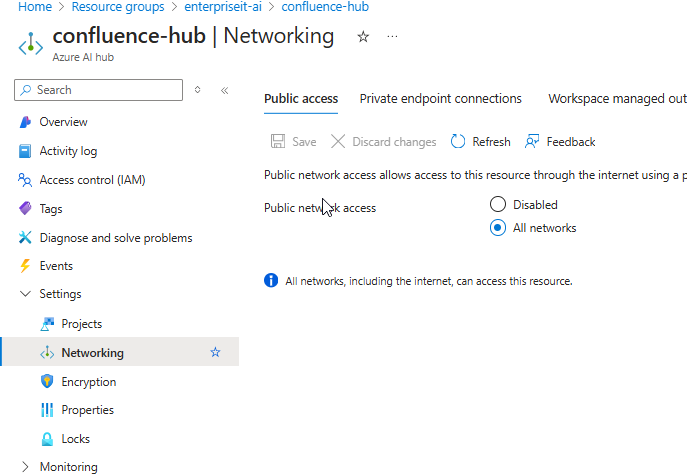
Task: Open Private endpoint connections tab
Action: (440, 99)
